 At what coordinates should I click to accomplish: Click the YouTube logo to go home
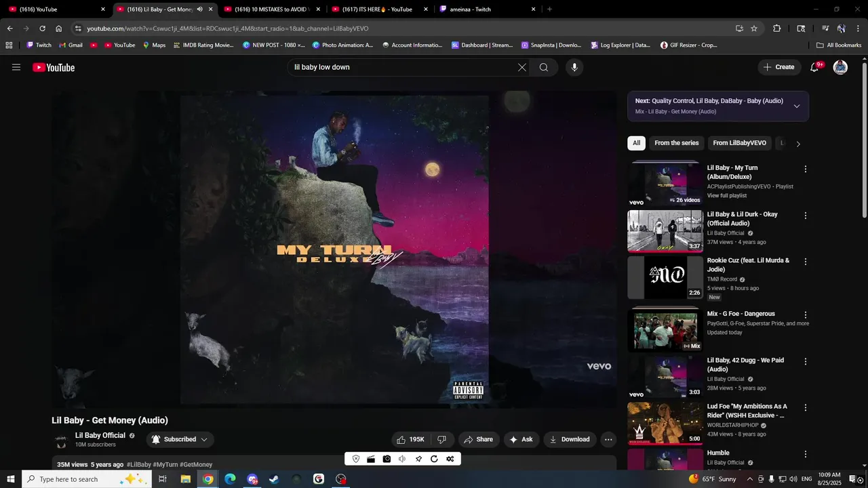click(54, 67)
